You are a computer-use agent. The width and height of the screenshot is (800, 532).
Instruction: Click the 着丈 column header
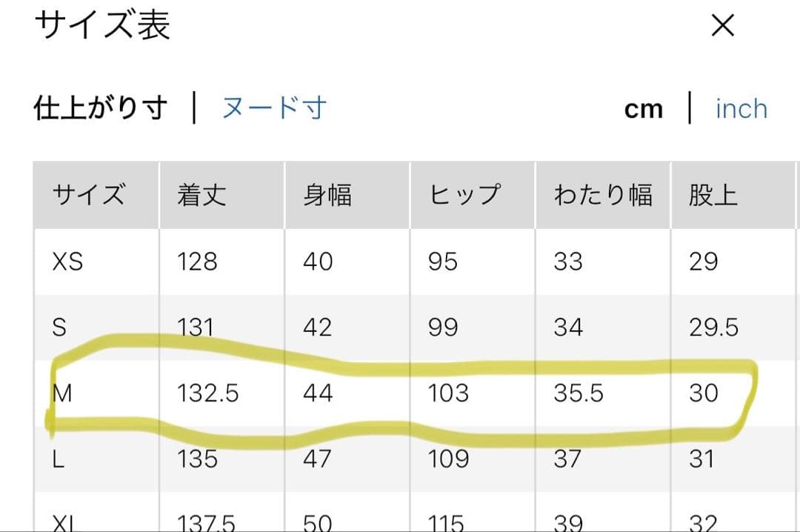coord(201,196)
